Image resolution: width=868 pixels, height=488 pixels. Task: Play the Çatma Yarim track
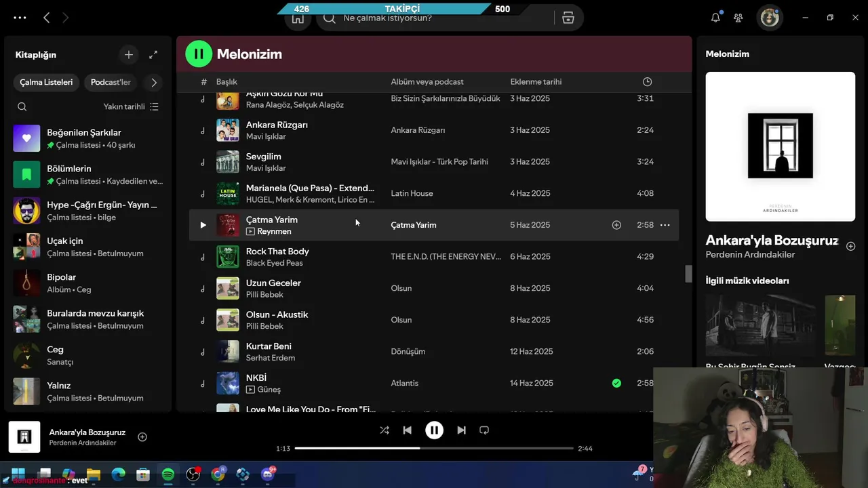(203, 225)
